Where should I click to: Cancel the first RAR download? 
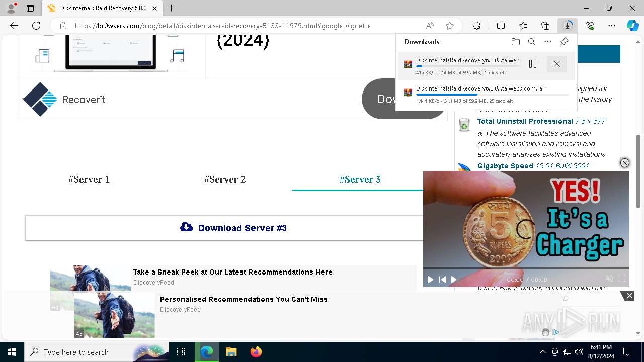tap(557, 64)
